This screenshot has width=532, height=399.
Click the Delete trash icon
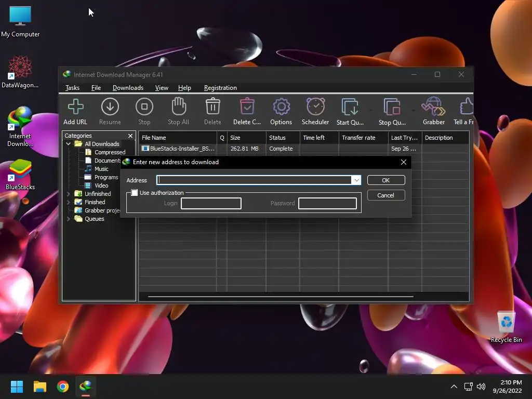click(x=212, y=107)
